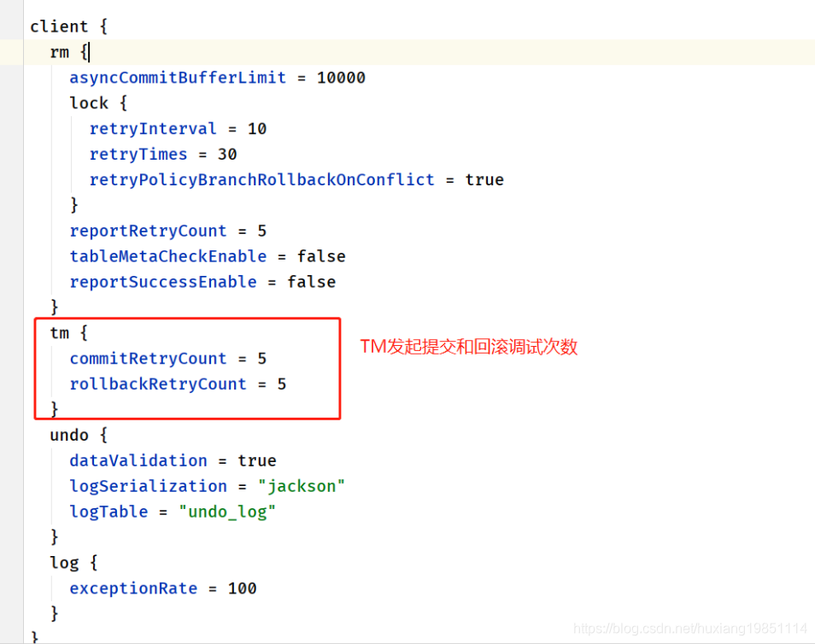The width and height of the screenshot is (815, 644).
Task: Click the logSerialization key
Action: click(148, 485)
